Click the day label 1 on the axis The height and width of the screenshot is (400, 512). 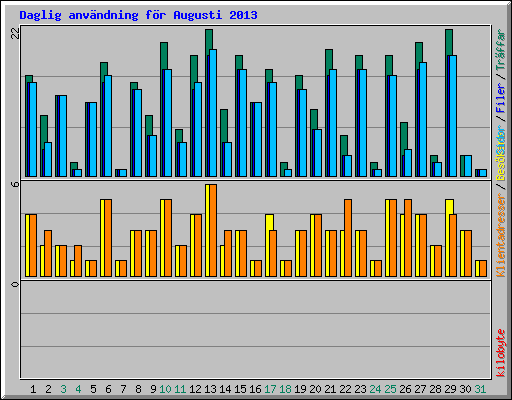[33, 389]
